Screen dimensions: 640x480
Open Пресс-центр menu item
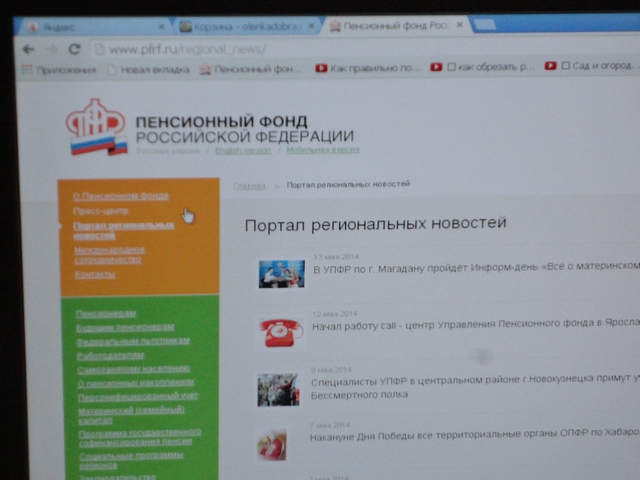(x=100, y=211)
